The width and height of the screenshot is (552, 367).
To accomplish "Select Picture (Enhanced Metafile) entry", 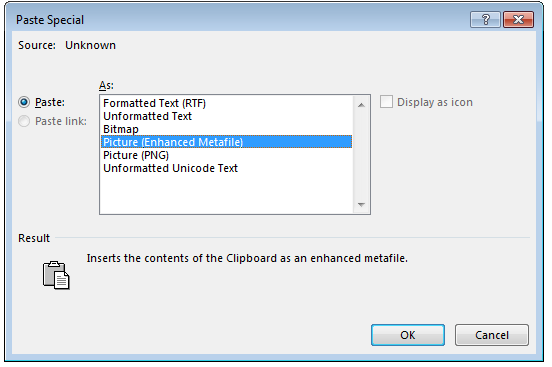I will tap(226, 142).
